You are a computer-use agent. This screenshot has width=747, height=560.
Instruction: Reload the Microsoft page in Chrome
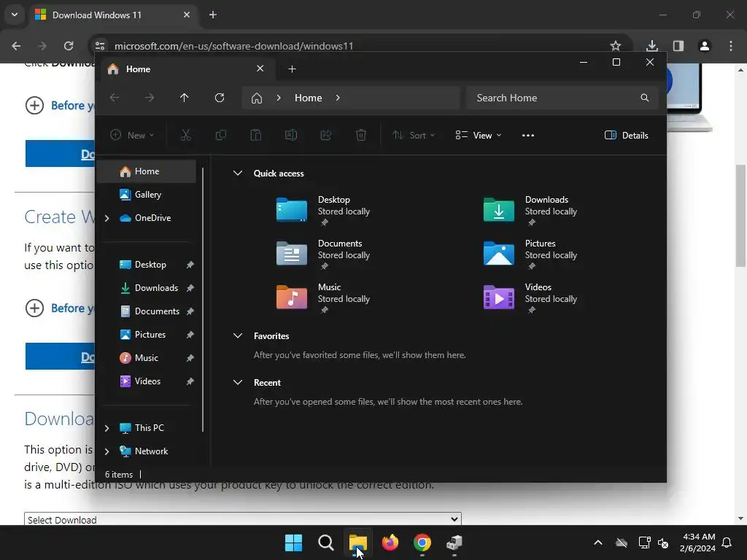tap(69, 46)
